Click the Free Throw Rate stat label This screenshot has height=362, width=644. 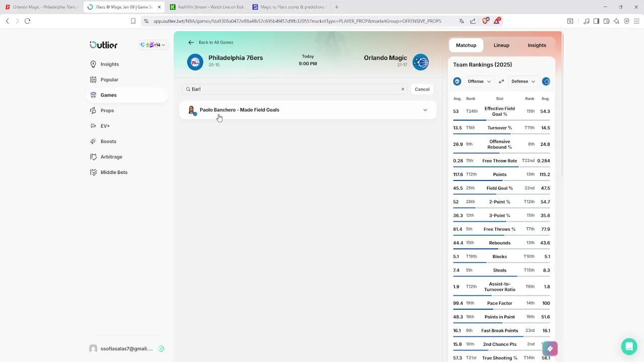(x=500, y=161)
